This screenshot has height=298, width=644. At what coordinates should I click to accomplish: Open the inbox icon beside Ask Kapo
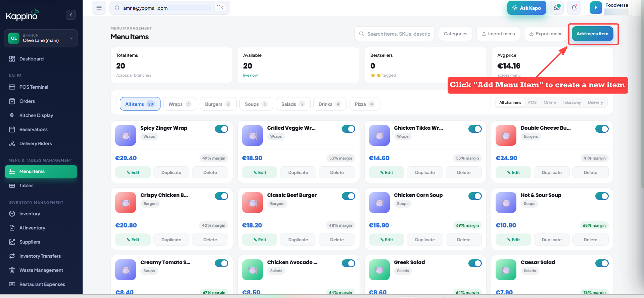tap(557, 8)
